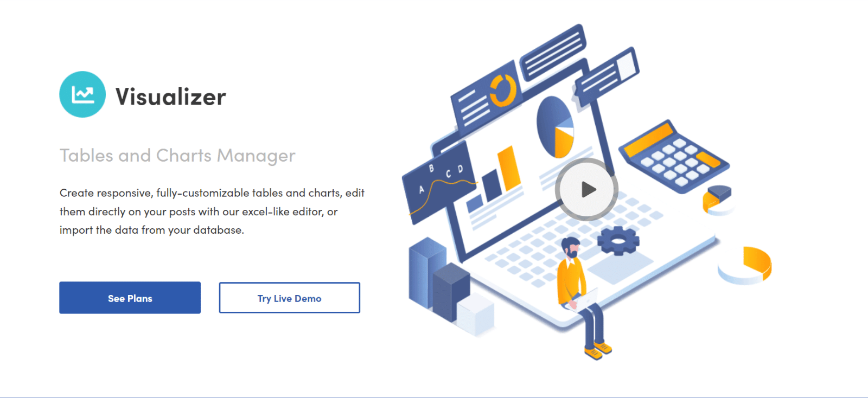Click the 'Tables and Charts Manager' subtitle

pos(177,156)
